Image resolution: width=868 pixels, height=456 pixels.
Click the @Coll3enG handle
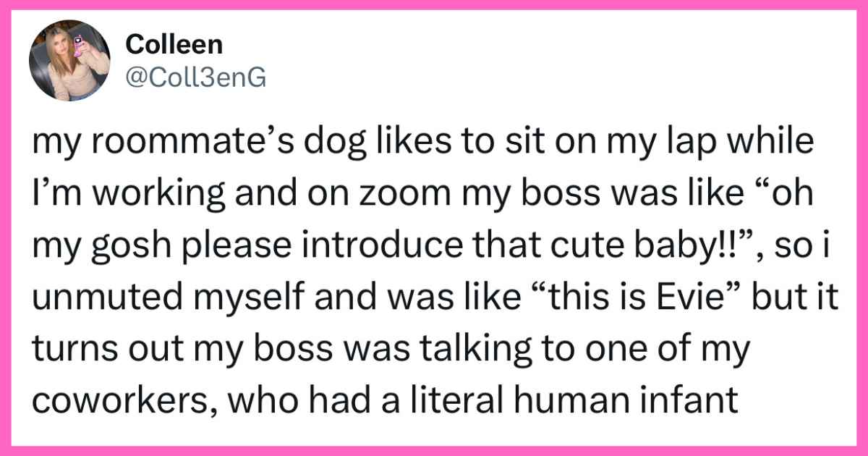[x=196, y=78]
